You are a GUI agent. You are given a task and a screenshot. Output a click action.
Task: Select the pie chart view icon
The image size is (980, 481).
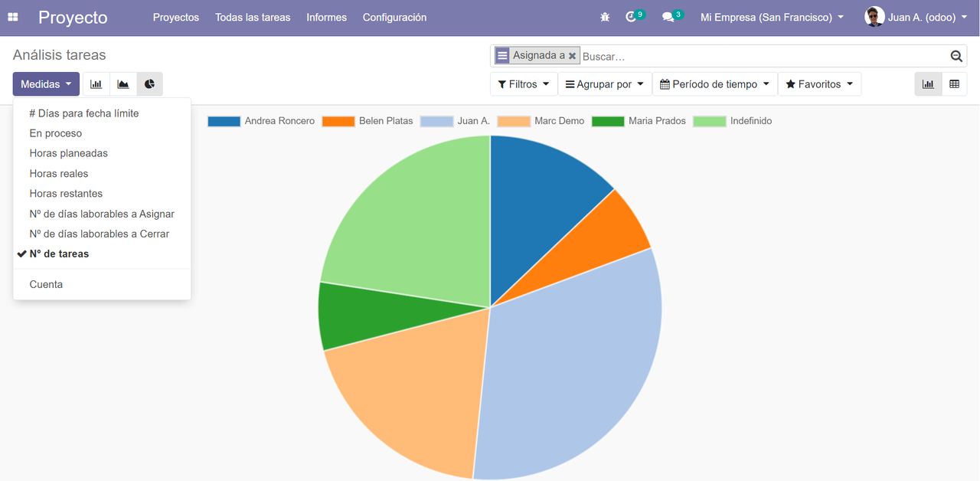149,83
